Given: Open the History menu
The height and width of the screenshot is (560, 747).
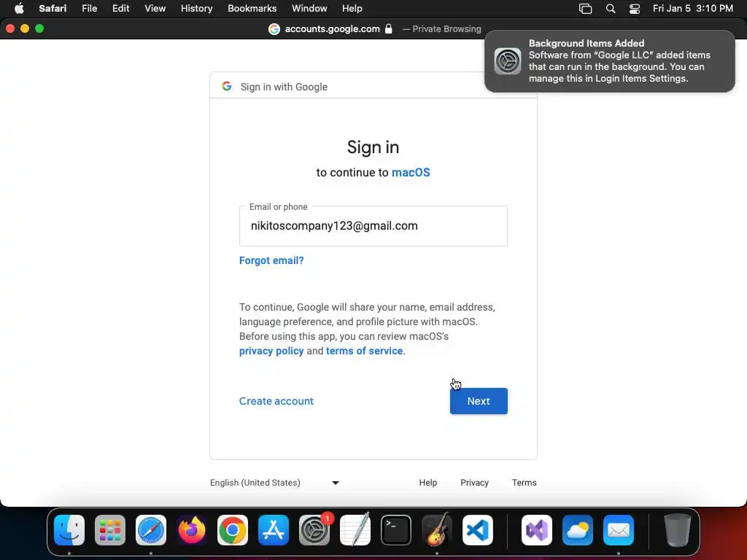Looking at the screenshot, I should [196, 9].
